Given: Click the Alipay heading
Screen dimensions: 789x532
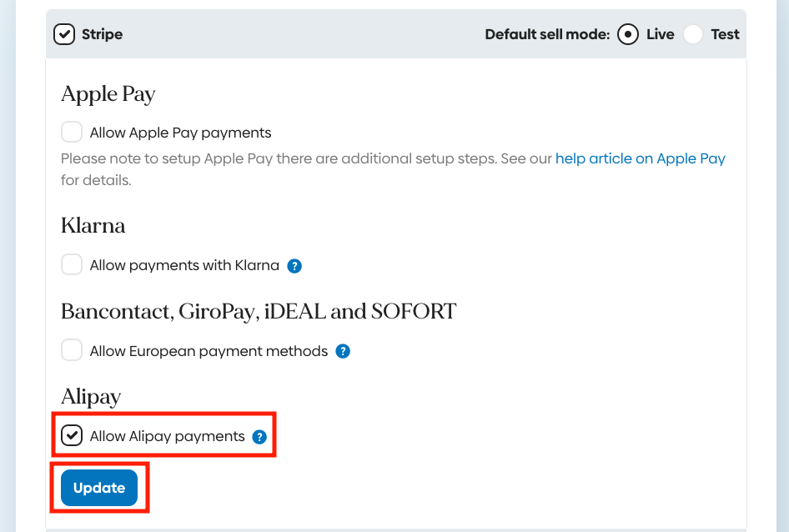Looking at the screenshot, I should click(x=91, y=397).
